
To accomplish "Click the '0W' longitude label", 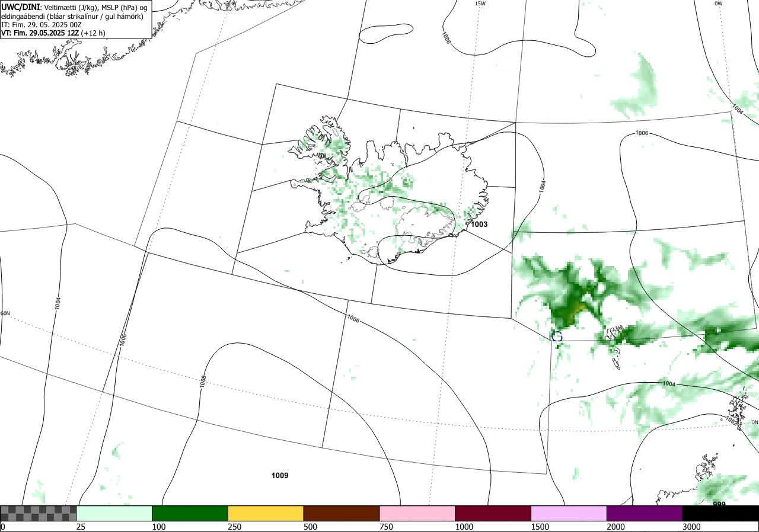I will [719, 4].
